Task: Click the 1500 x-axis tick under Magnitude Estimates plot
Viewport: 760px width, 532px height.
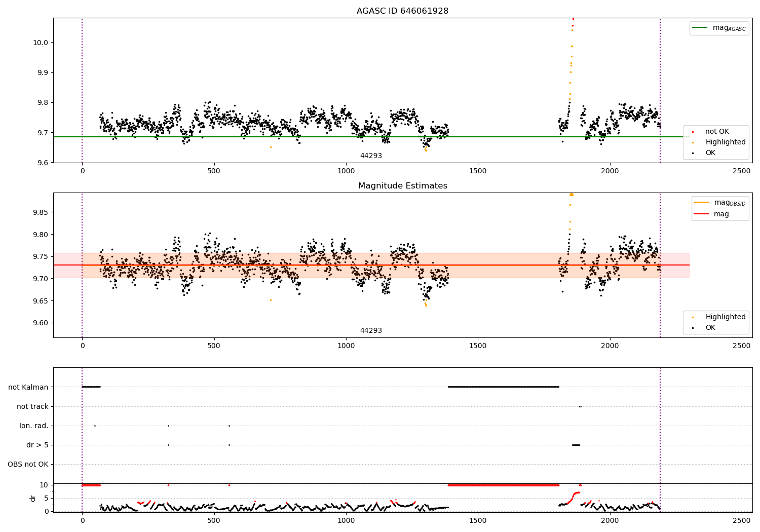Action: pyautogui.click(x=478, y=346)
